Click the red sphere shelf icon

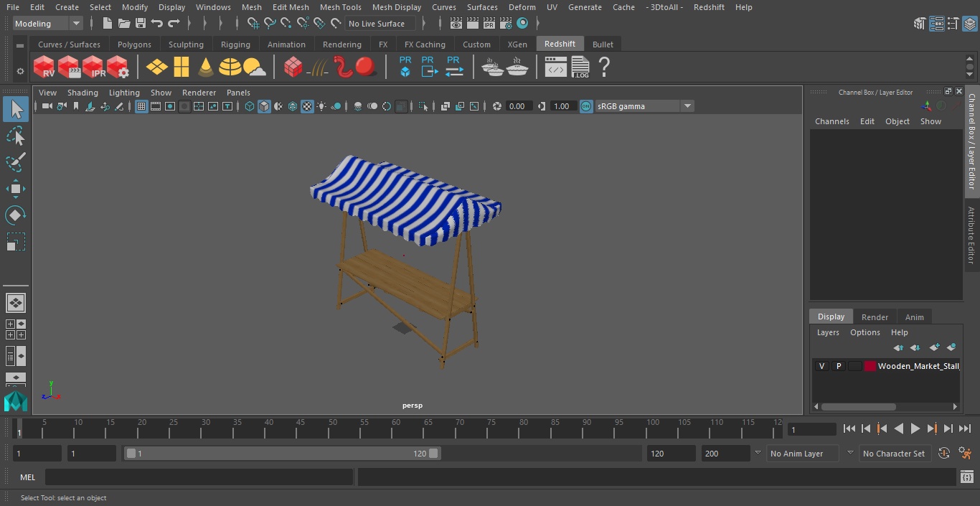pos(366,67)
